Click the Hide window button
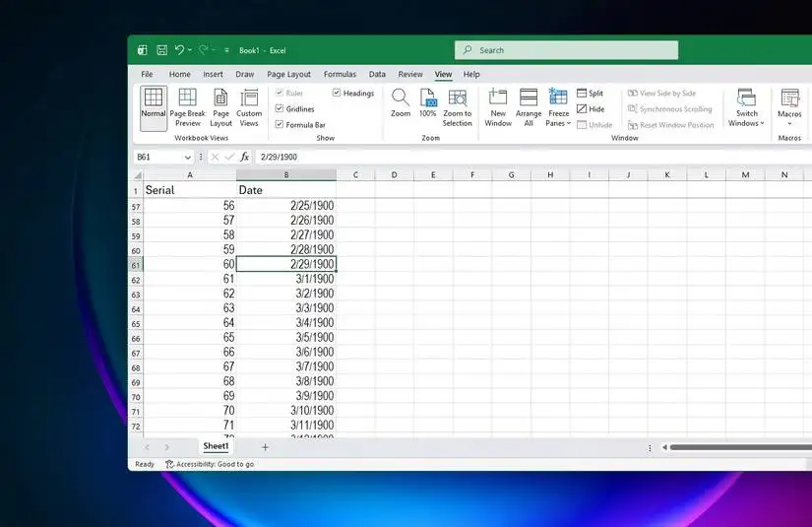812x527 pixels. coord(591,108)
